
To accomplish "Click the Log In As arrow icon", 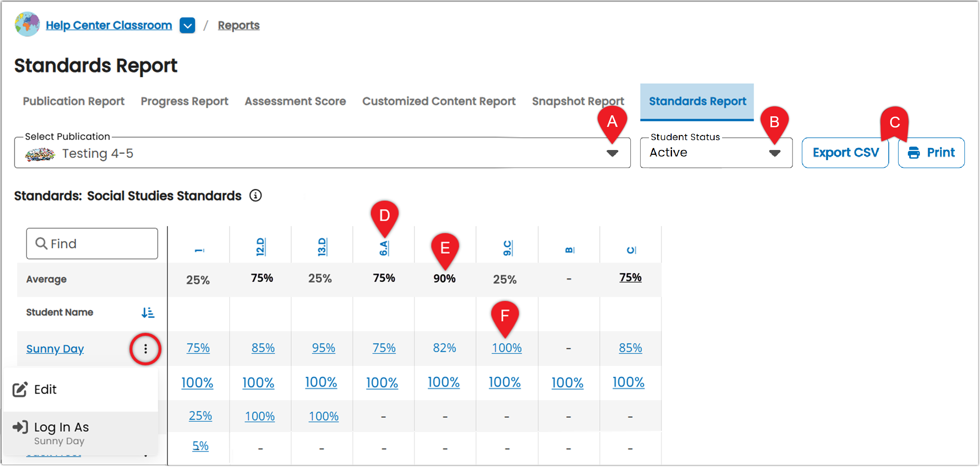I will (x=20, y=427).
